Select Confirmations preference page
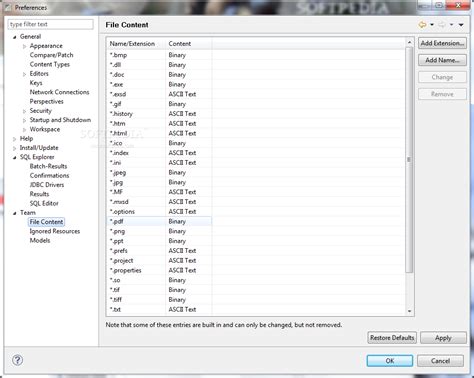474x378 pixels. click(x=49, y=175)
